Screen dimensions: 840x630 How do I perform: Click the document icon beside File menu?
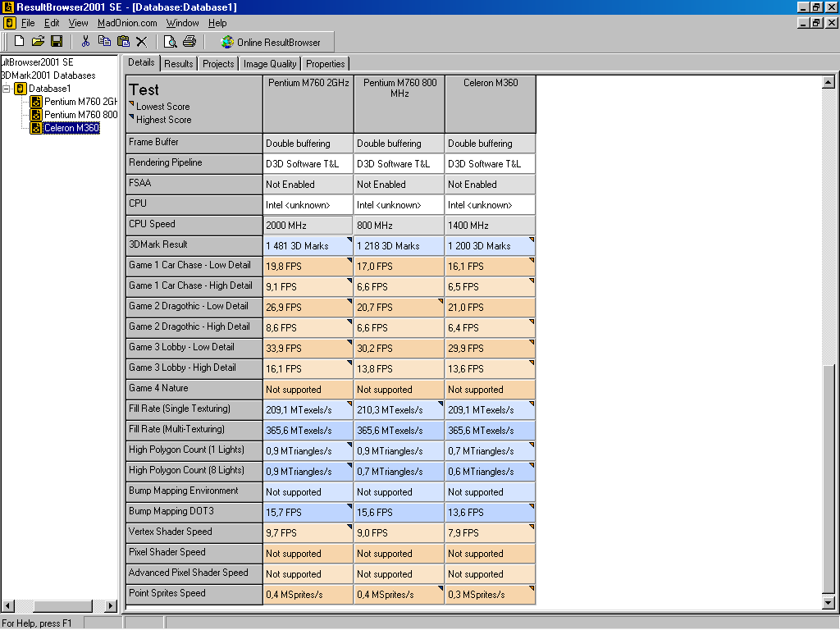coord(9,23)
